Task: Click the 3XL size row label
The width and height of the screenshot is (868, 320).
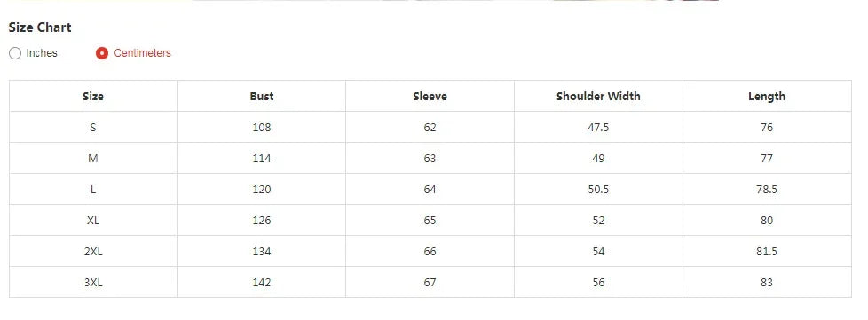Action: point(93,282)
